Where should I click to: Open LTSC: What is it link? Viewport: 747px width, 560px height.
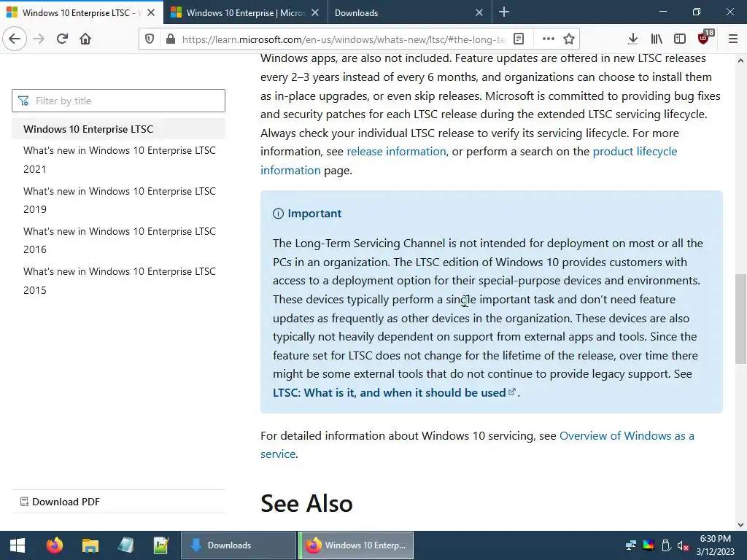pyautogui.click(x=390, y=393)
